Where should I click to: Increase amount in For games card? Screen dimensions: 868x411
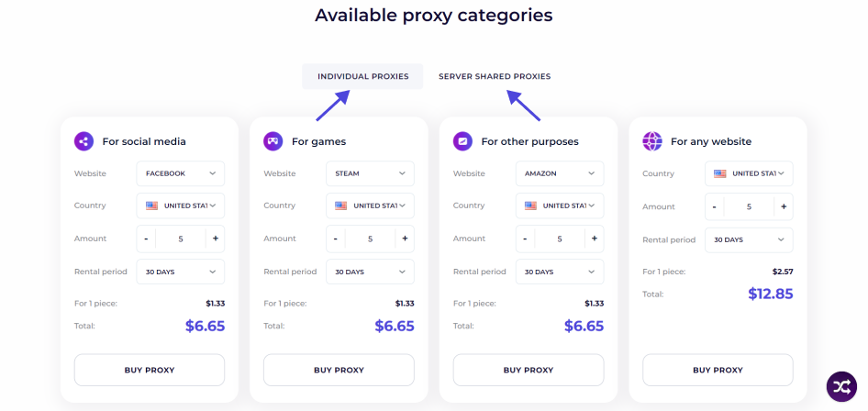click(405, 239)
